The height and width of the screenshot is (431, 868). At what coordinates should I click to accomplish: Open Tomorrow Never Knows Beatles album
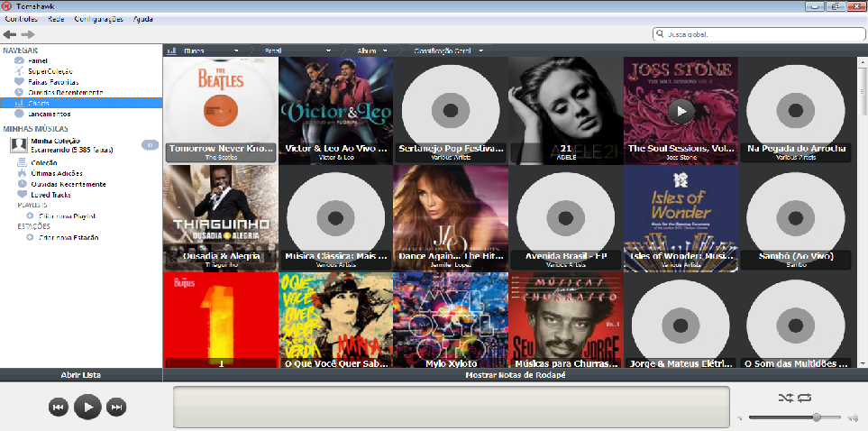tap(221, 110)
